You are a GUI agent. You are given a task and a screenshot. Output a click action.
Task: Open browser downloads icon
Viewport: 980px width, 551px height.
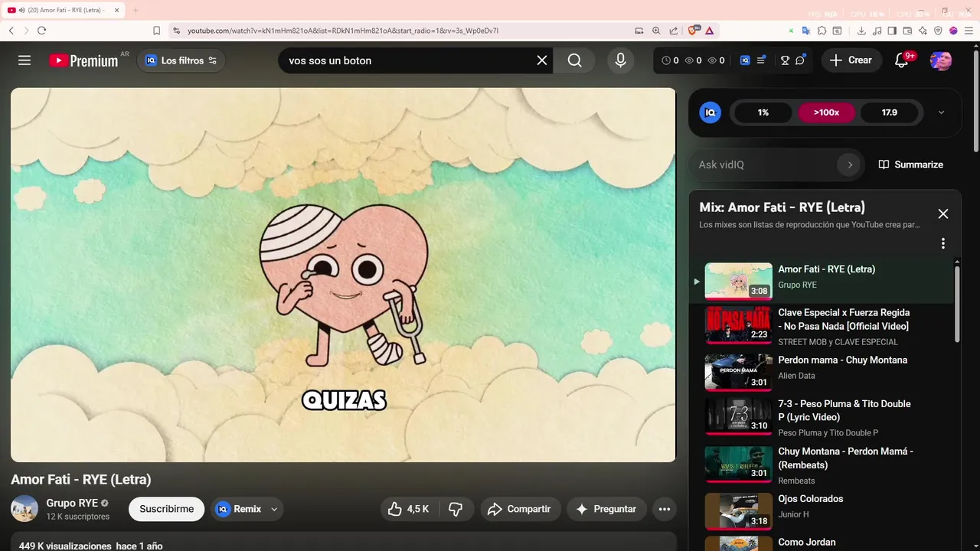(x=861, y=31)
